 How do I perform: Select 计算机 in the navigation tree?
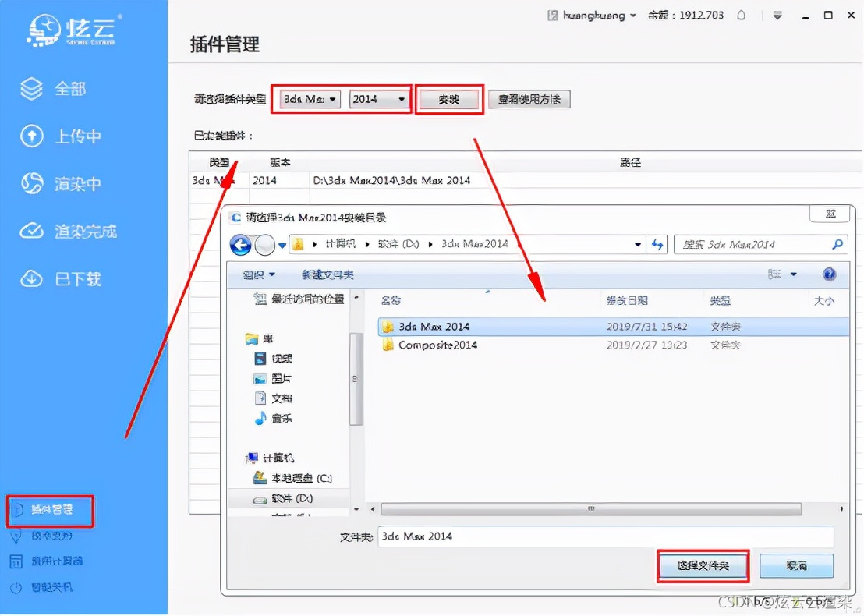coord(270,458)
